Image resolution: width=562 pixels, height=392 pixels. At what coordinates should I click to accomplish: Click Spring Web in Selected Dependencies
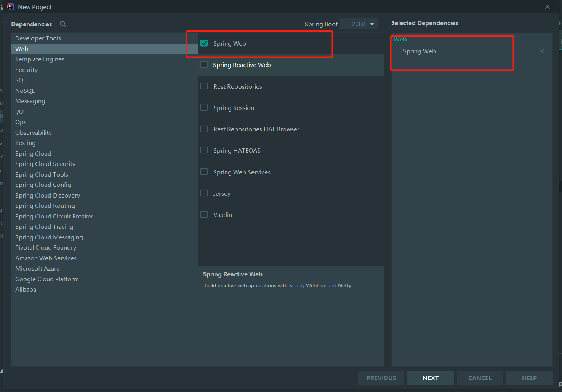(419, 51)
